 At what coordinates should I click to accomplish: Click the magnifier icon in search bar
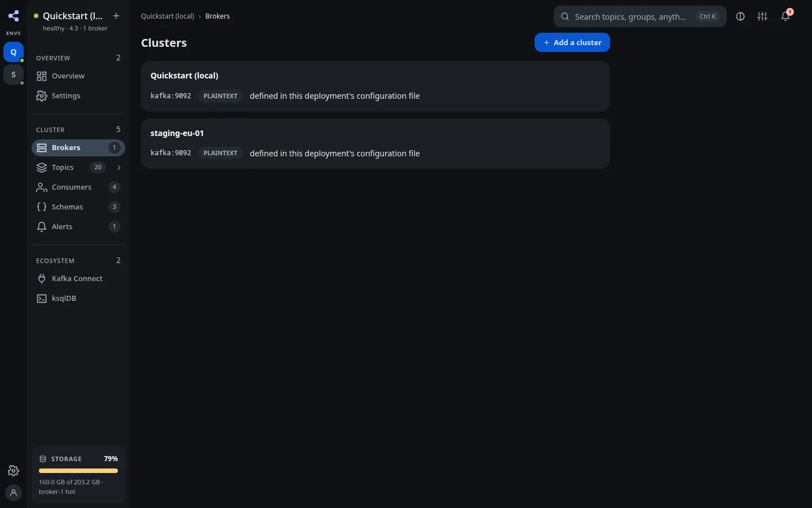pyautogui.click(x=565, y=16)
